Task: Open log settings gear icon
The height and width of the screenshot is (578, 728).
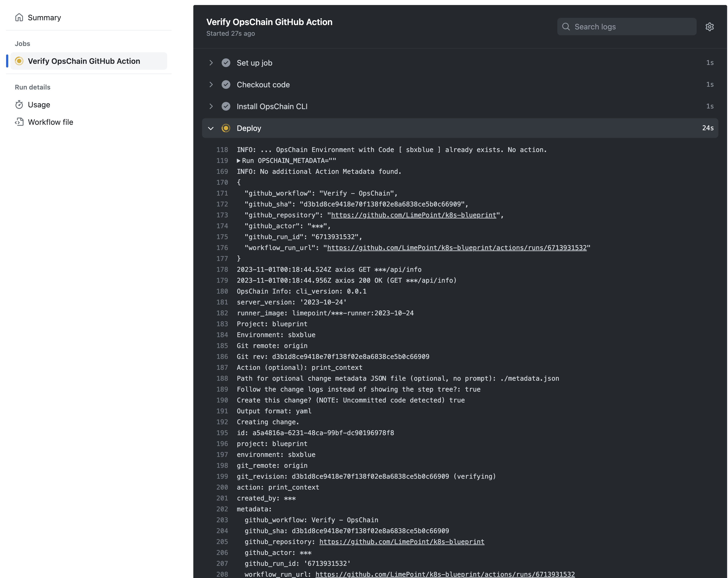Action: tap(709, 27)
